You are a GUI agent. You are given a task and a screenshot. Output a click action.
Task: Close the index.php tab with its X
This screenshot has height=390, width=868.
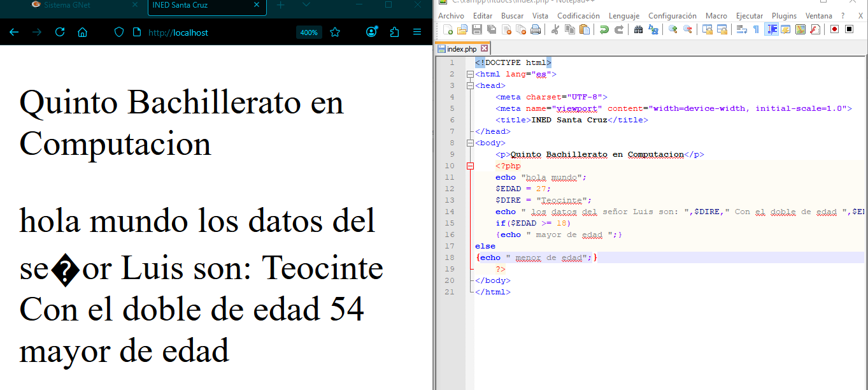tap(484, 48)
